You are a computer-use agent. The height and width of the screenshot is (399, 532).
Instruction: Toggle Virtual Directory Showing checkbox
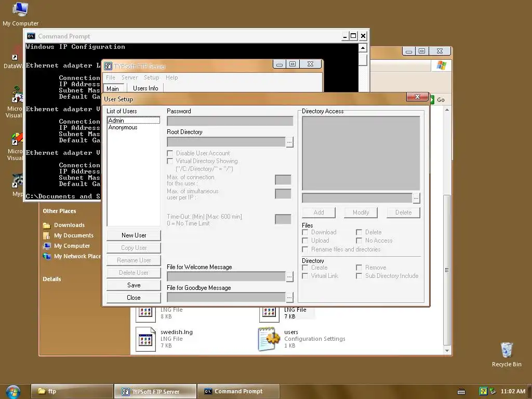coord(170,161)
